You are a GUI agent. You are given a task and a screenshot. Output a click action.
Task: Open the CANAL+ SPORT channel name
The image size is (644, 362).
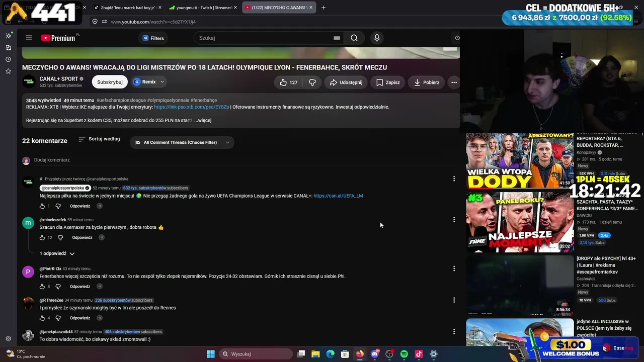click(59, 79)
